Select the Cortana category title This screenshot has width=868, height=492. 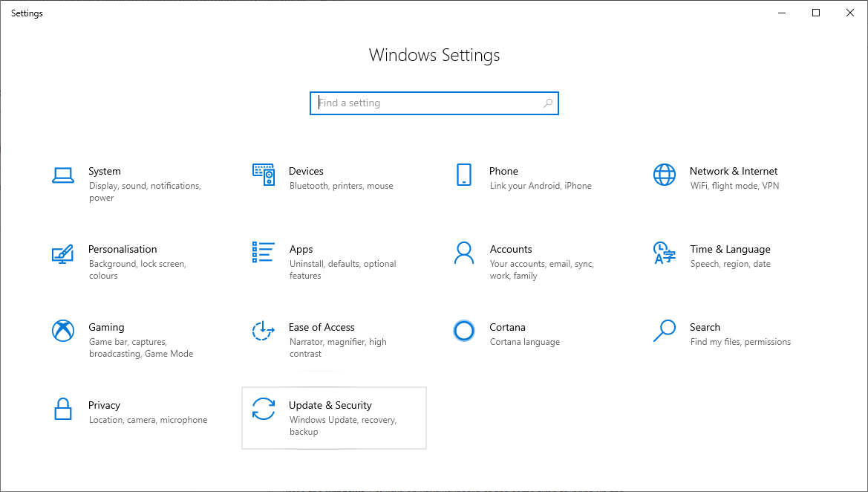508,328
